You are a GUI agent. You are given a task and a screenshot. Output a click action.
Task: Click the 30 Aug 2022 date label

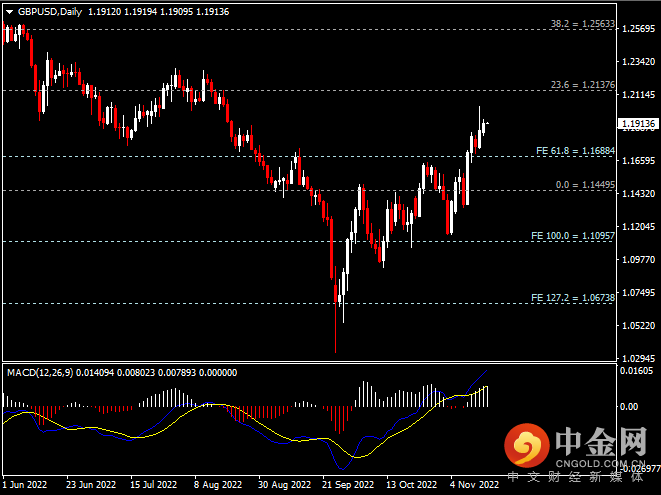(x=284, y=484)
